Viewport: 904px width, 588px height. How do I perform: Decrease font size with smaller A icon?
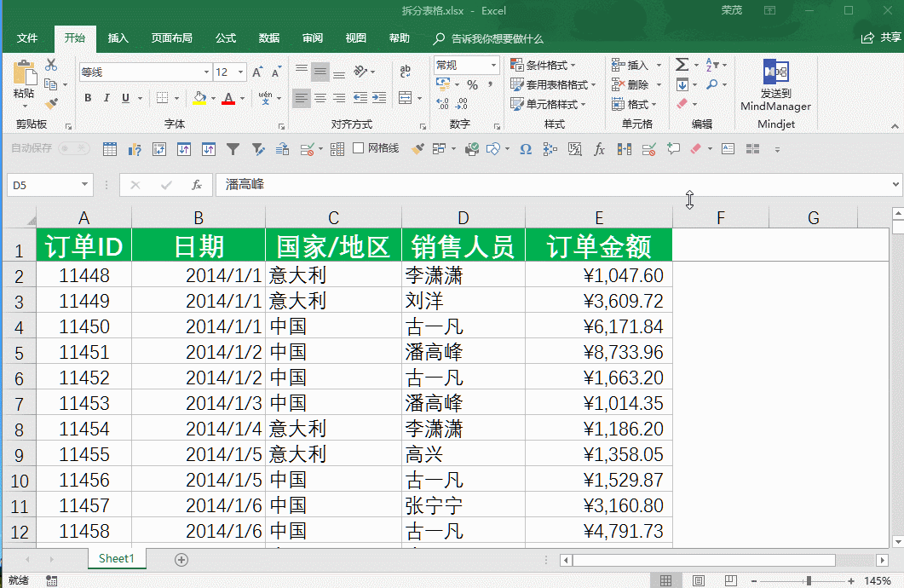pos(276,72)
